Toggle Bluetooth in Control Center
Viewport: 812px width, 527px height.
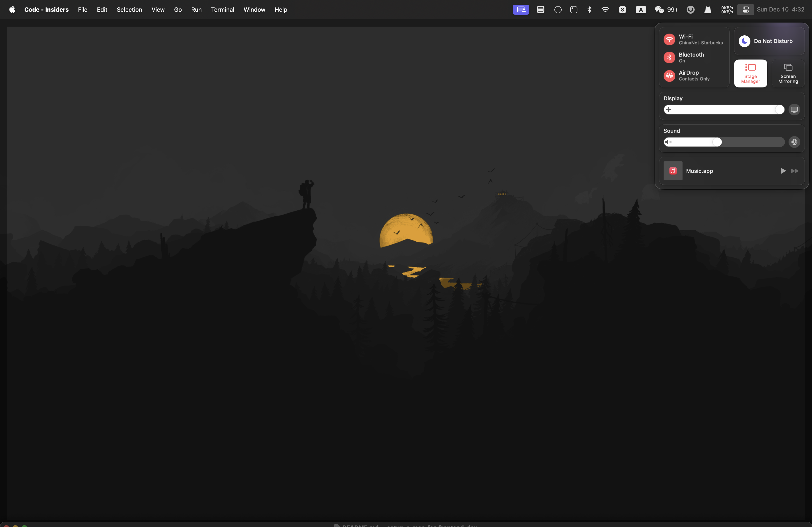point(669,57)
